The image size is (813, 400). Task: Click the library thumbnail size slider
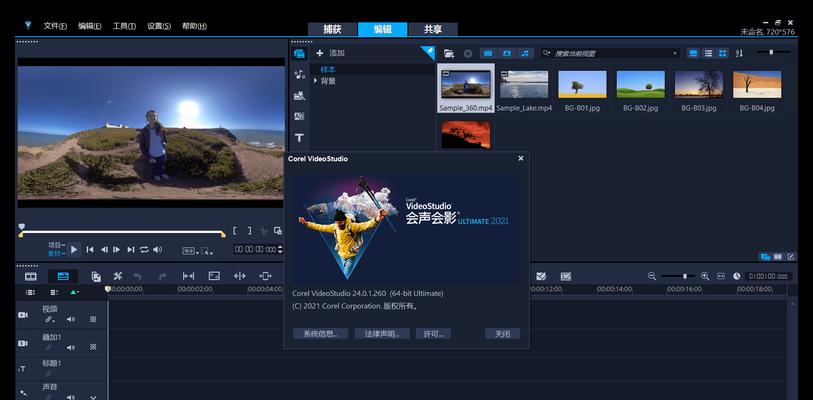(x=773, y=52)
